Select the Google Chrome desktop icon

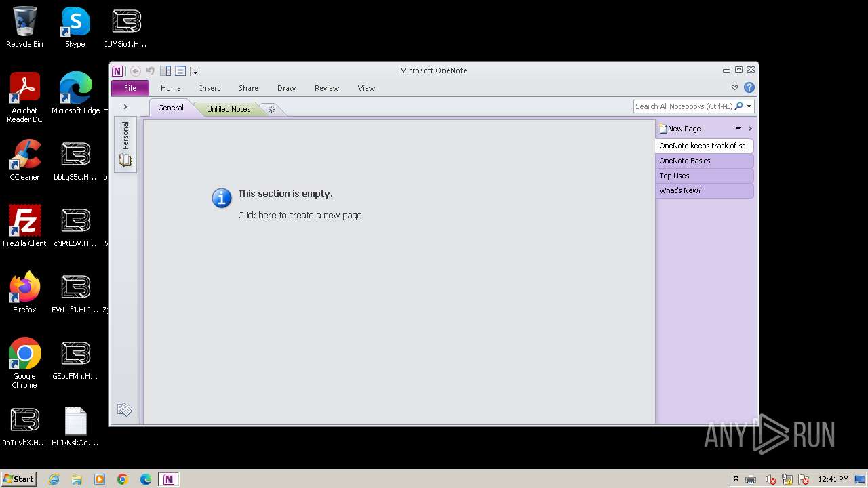point(24,364)
